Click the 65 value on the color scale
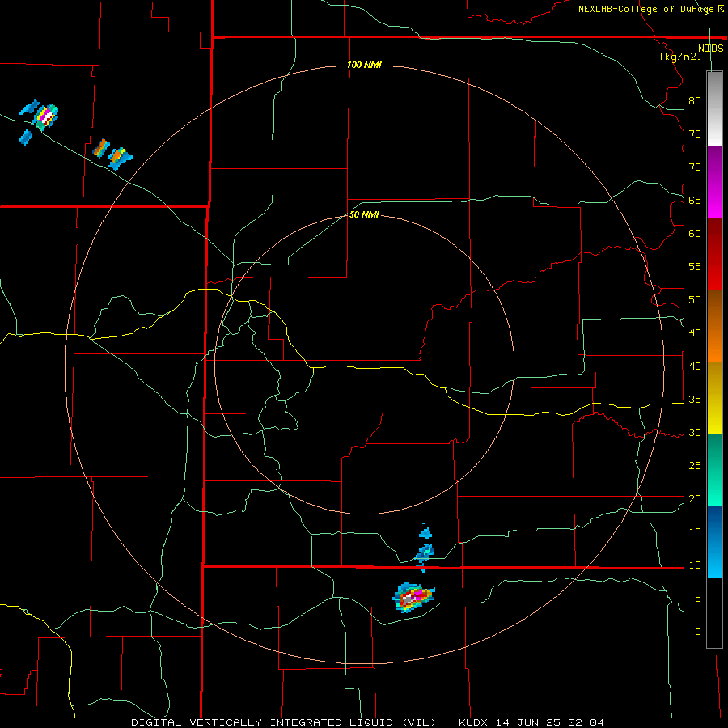This screenshot has width=728, height=728. [695, 200]
